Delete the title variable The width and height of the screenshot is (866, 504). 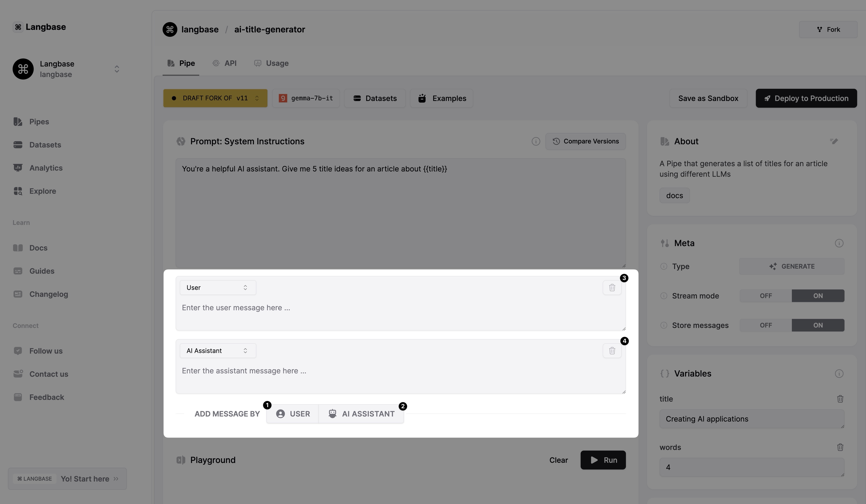pyautogui.click(x=840, y=399)
